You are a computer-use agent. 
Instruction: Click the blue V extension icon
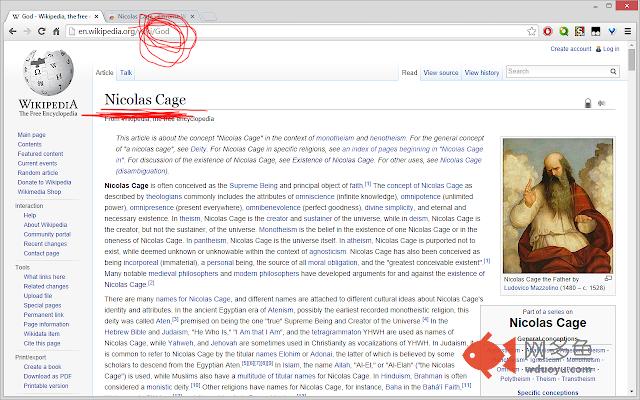click(611, 31)
